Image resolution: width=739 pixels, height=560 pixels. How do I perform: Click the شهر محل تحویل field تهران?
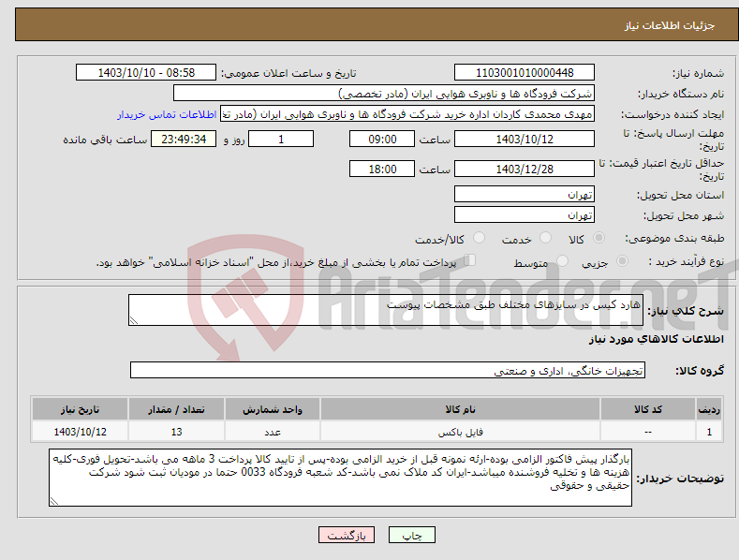click(x=525, y=215)
